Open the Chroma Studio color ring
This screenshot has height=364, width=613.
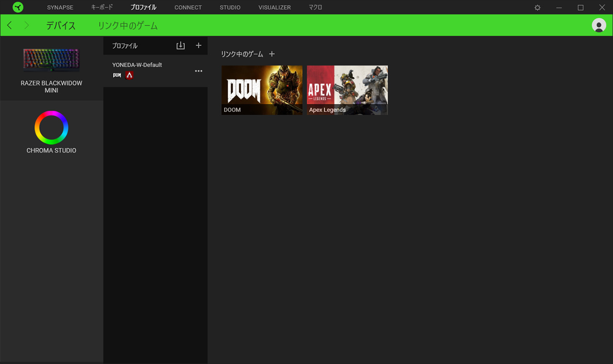[51, 128]
